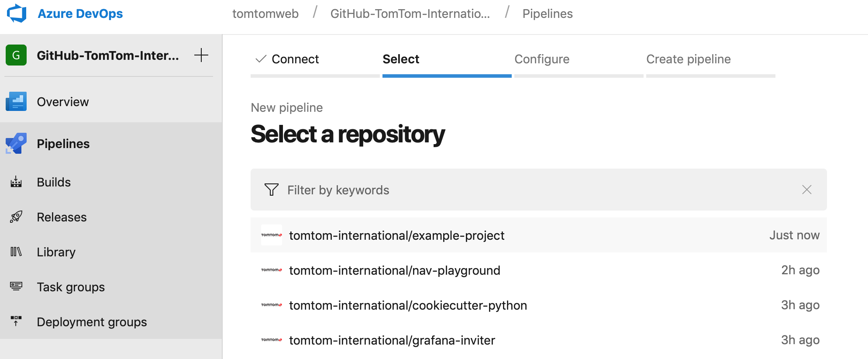
Task: Click the Task groups icon
Action: pos(16,287)
